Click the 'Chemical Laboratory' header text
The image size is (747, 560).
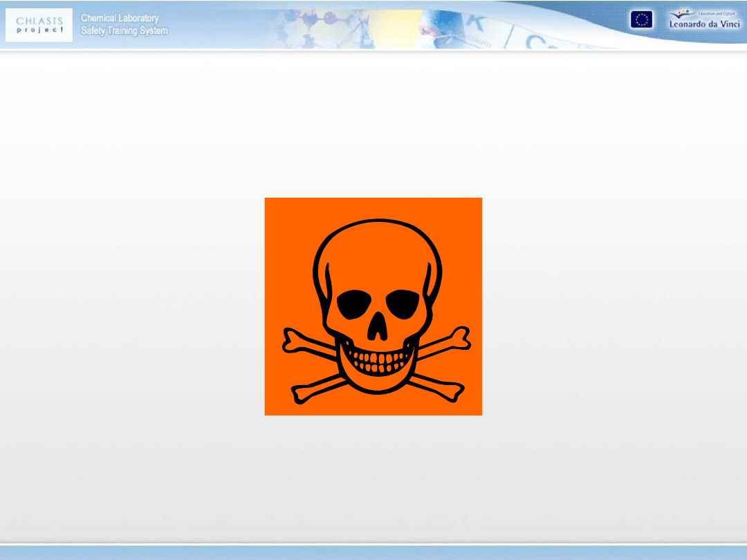[x=120, y=18]
